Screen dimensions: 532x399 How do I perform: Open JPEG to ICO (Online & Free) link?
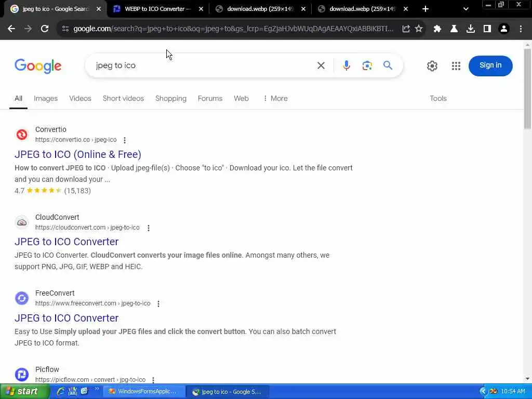(78, 154)
